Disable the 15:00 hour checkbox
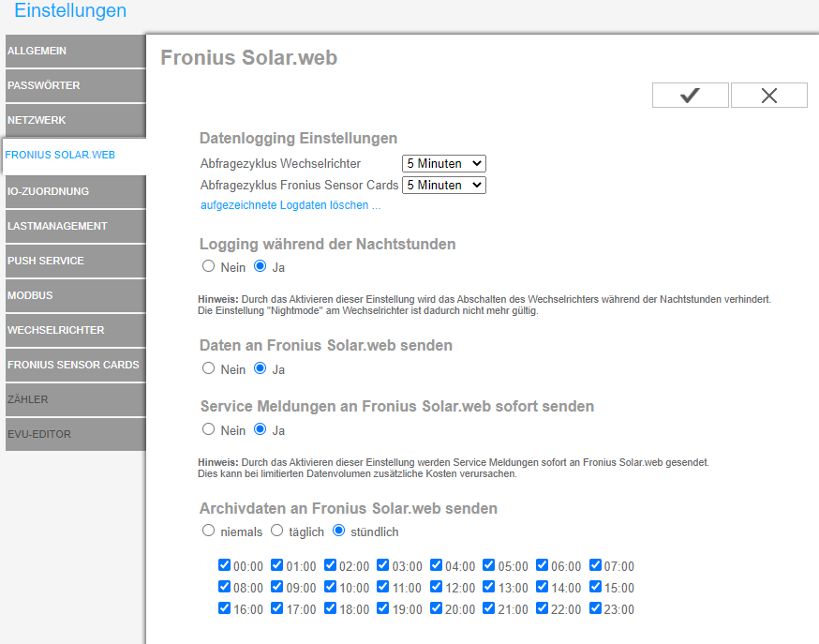Image resolution: width=819 pixels, height=644 pixels. pos(595,587)
